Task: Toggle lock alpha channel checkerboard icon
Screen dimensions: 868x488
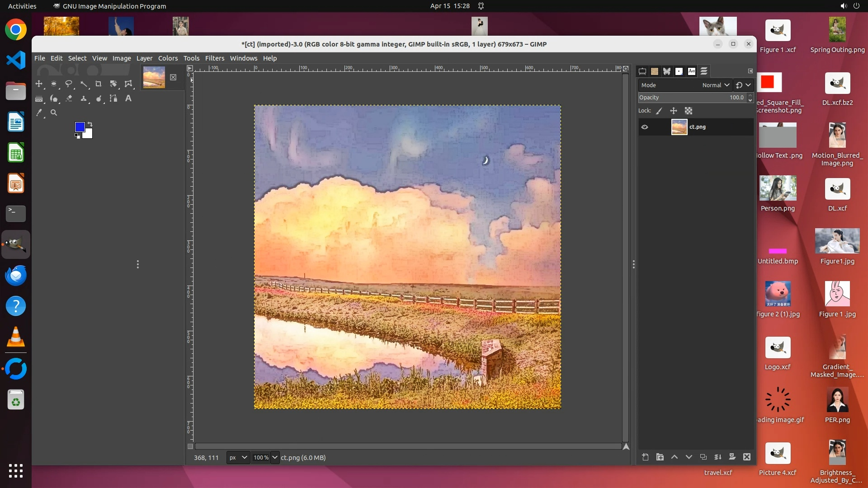Action: (x=689, y=111)
